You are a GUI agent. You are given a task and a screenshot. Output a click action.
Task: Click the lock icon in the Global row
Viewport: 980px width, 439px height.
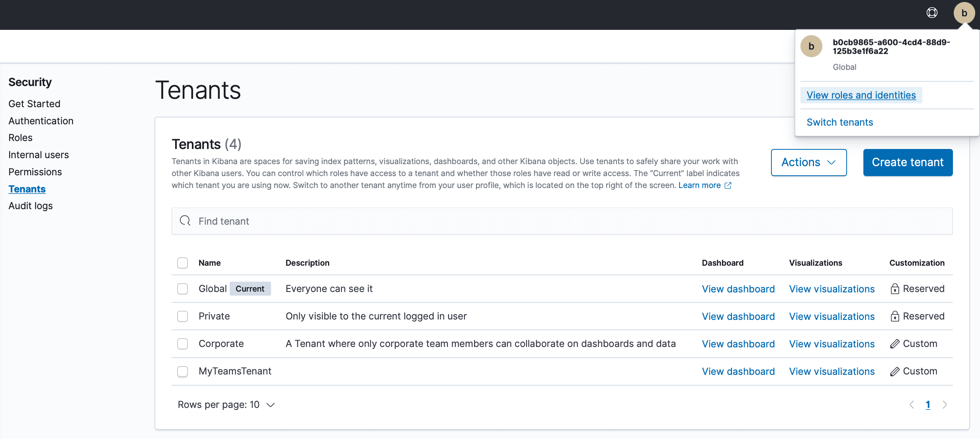click(895, 289)
